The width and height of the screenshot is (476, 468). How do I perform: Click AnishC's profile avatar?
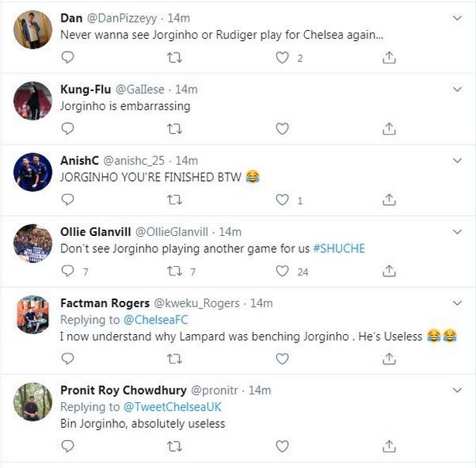(x=33, y=173)
